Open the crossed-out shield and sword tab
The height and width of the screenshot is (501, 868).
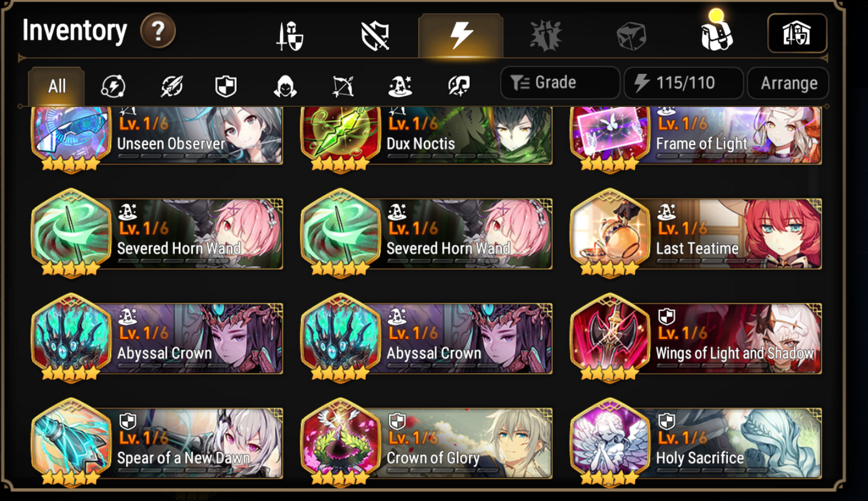(x=375, y=36)
